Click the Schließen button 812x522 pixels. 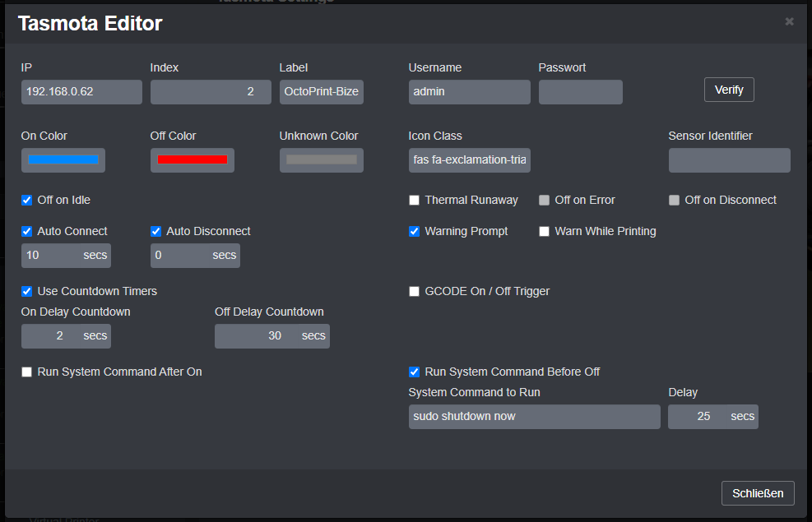tap(757, 492)
